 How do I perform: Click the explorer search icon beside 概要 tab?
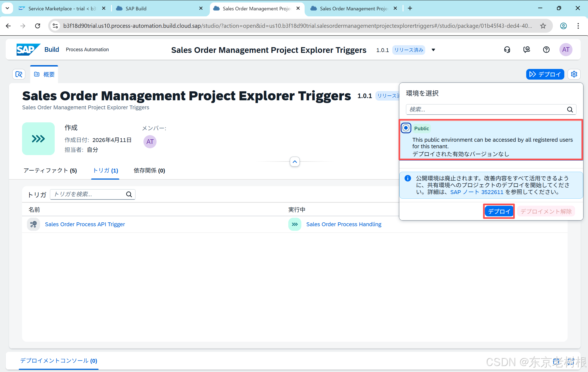coord(19,74)
